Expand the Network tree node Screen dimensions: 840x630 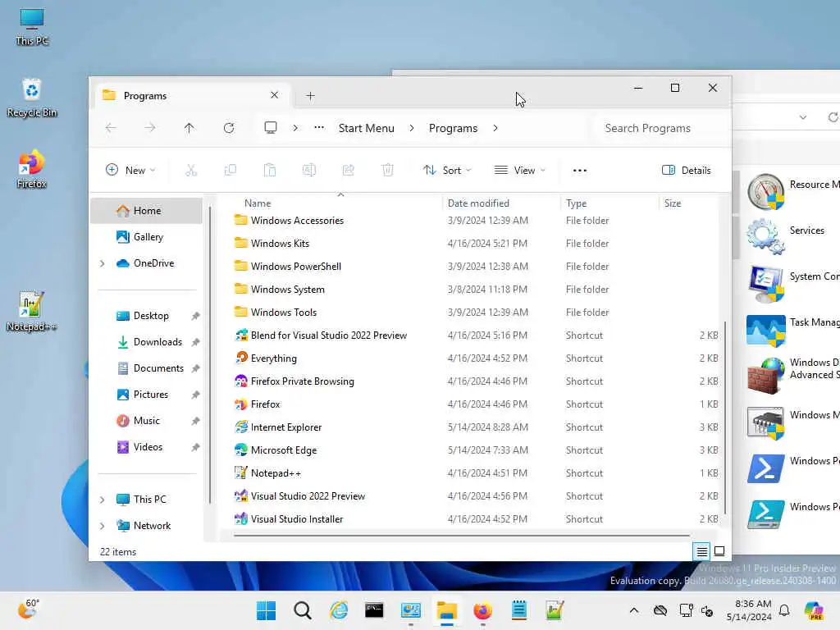(x=103, y=526)
